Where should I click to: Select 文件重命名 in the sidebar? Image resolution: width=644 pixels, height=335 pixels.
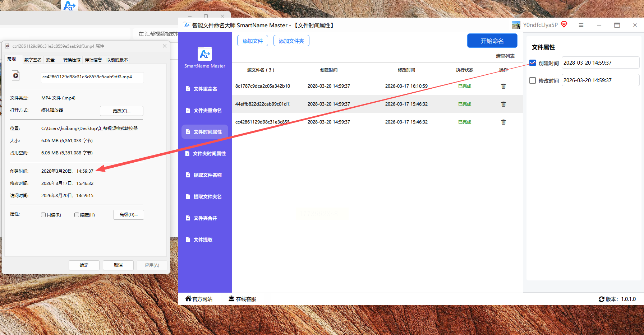point(205,89)
